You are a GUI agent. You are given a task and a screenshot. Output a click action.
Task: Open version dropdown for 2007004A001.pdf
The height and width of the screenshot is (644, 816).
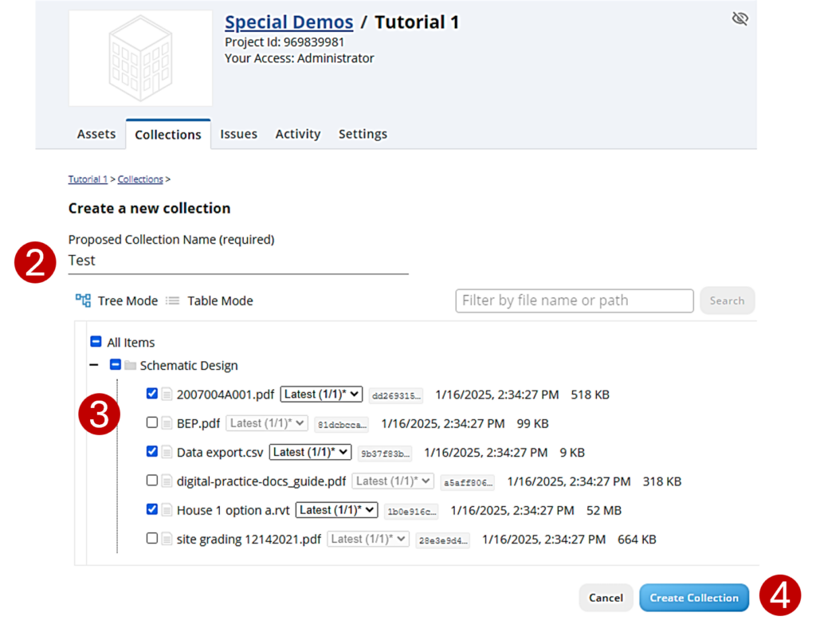click(x=321, y=394)
